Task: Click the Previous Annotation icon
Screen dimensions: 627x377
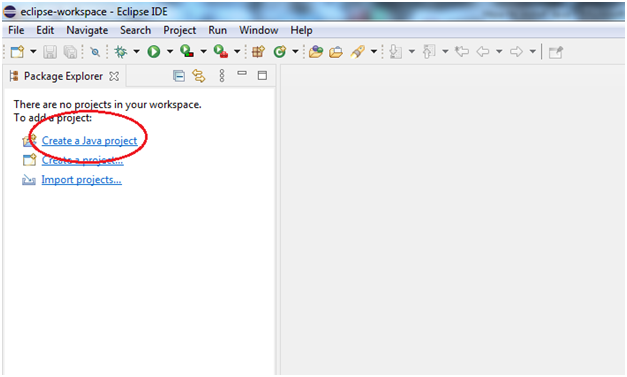Action: coord(429,52)
